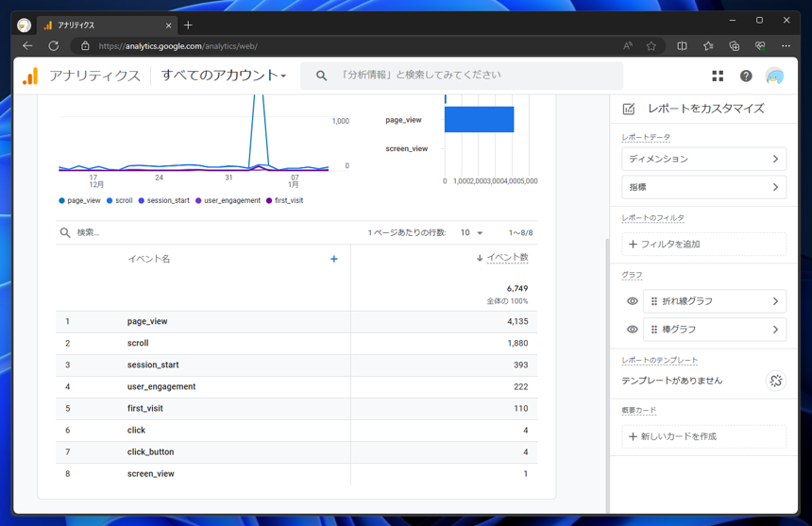This screenshot has width=812, height=526.
Task: Open the click_button event row
Action: (x=296, y=452)
